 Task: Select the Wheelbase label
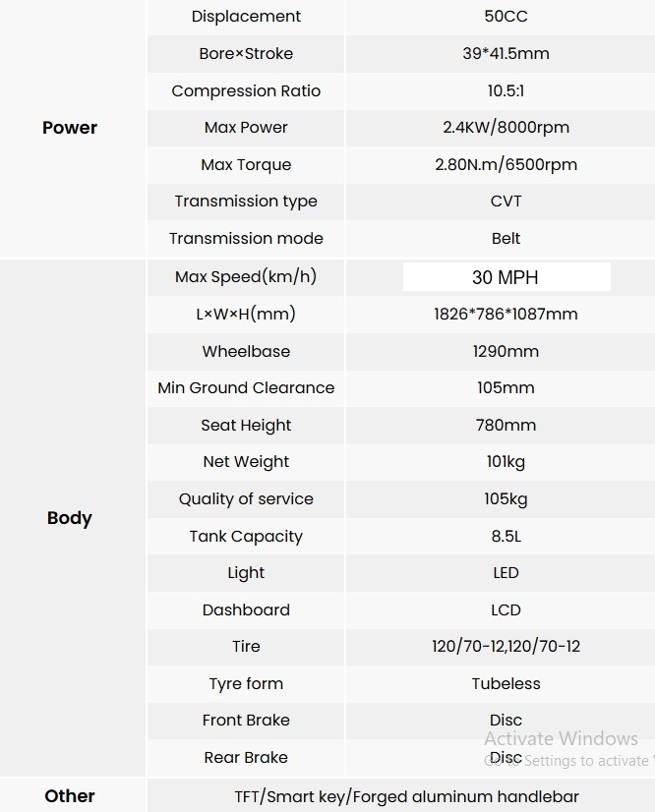click(246, 351)
